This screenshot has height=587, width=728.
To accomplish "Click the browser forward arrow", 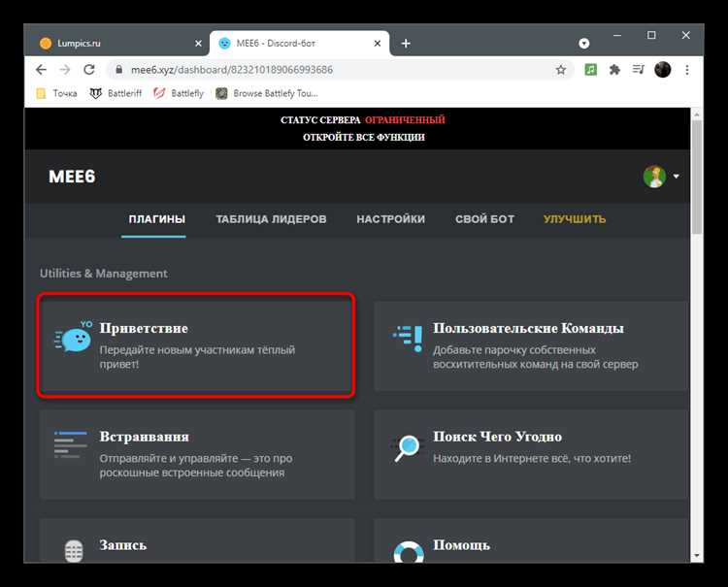I will [65, 70].
